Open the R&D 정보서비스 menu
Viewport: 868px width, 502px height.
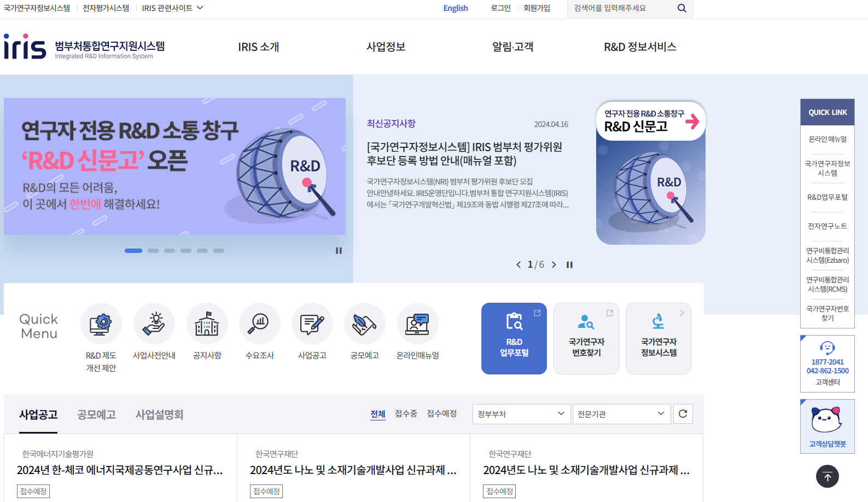(x=640, y=47)
